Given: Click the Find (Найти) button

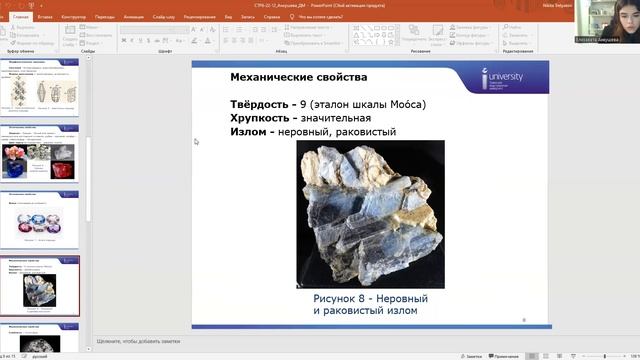Looking at the screenshot, I should [x=513, y=27].
